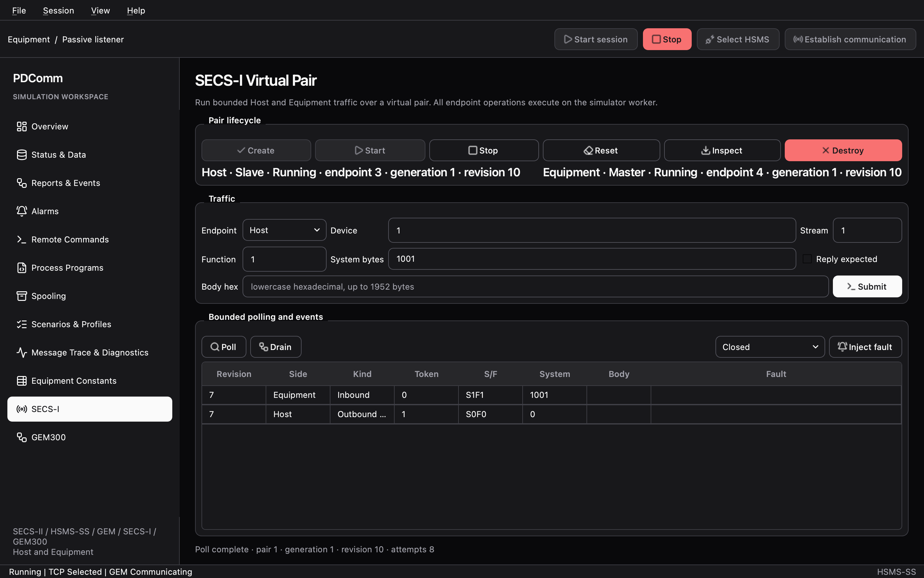Inspect the pair lifecycle

(722, 150)
